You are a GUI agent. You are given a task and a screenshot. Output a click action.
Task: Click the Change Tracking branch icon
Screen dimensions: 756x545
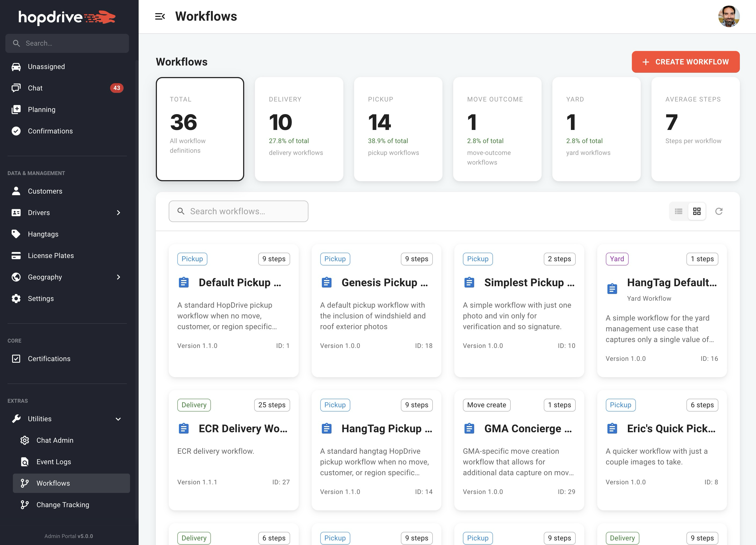tap(25, 505)
